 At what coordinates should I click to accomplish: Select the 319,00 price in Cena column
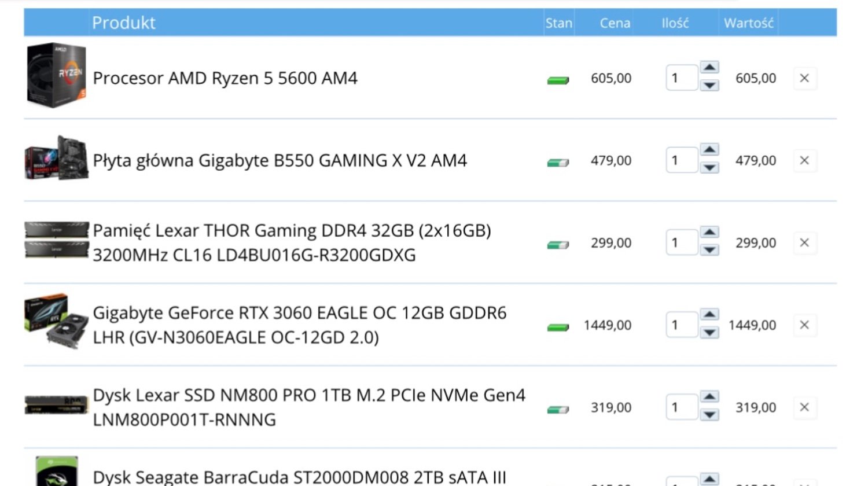tap(611, 407)
